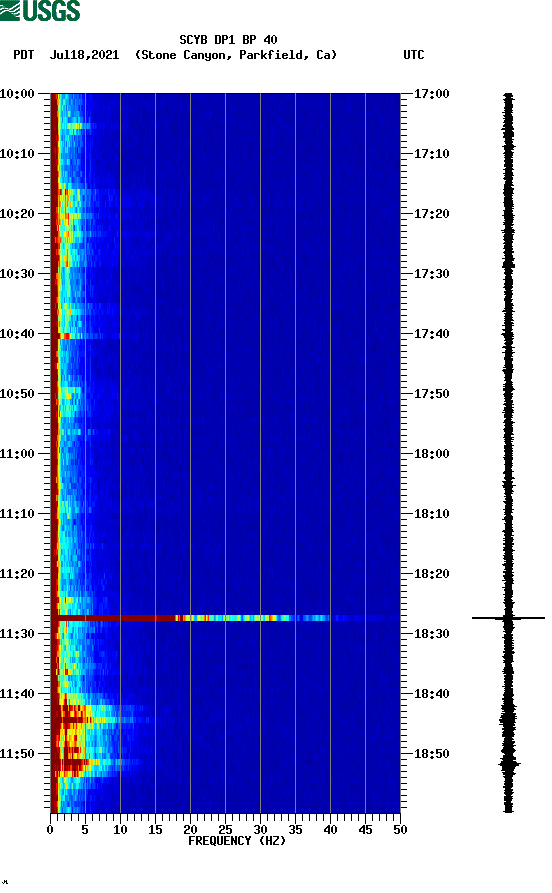Image resolution: width=552 pixels, height=893 pixels.
Task: Click the 17:10 UTC time label
Action: tap(431, 154)
